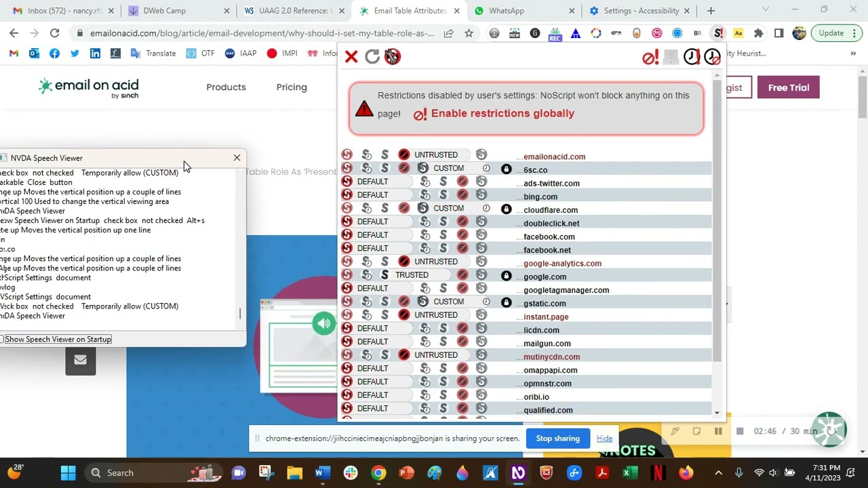Set google.com to Untrusted preset
The width and height of the screenshot is (868, 488).
(x=462, y=274)
